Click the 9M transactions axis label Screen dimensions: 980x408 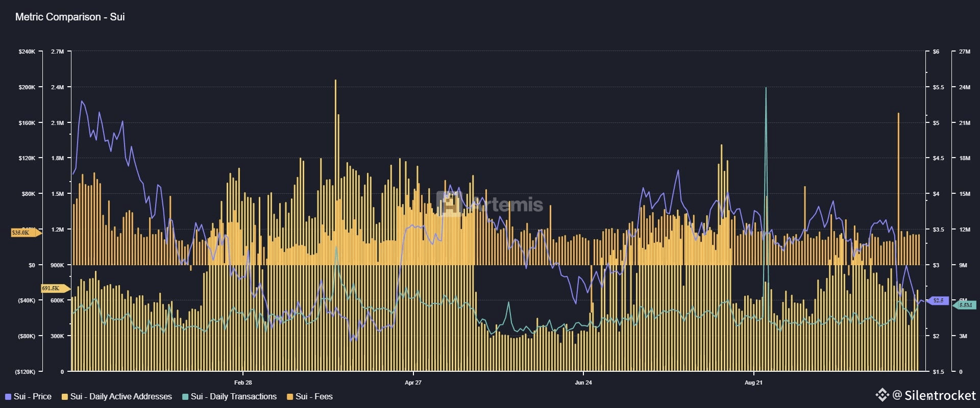(x=963, y=265)
